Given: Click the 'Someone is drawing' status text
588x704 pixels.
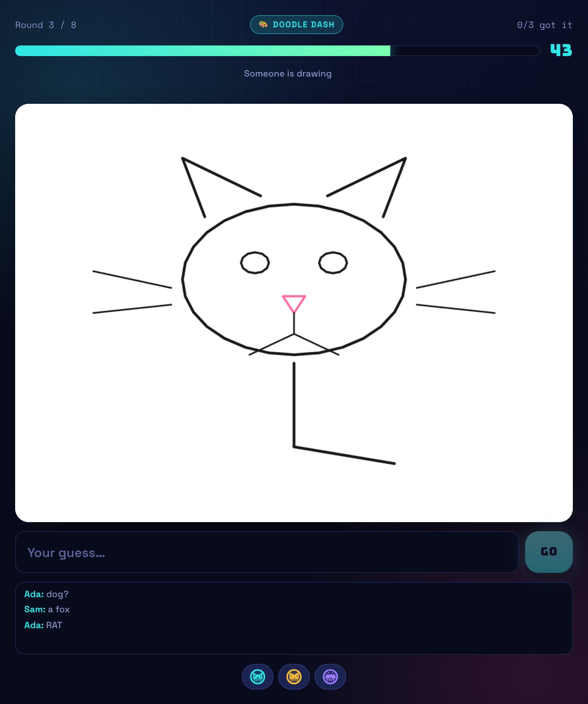Looking at the screenshot, I should [288, 74].
